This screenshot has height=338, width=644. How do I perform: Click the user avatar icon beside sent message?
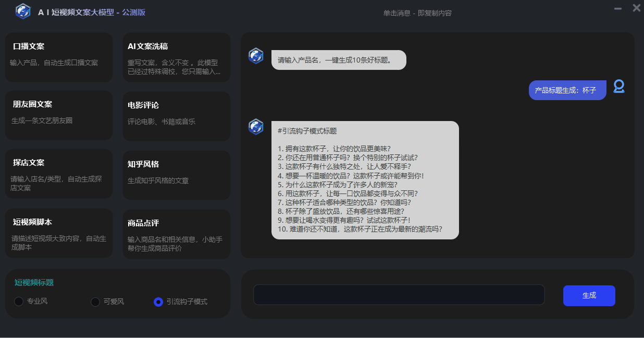click(x=618, y=87)
